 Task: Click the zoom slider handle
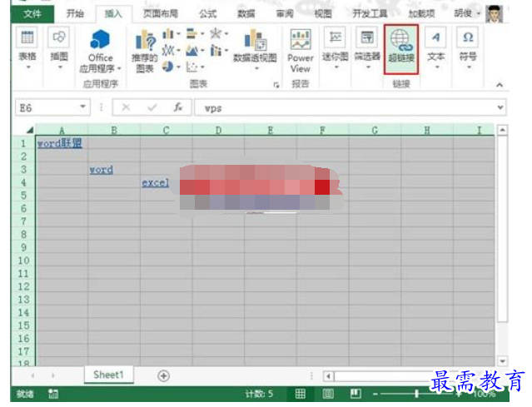click(416, 394)
